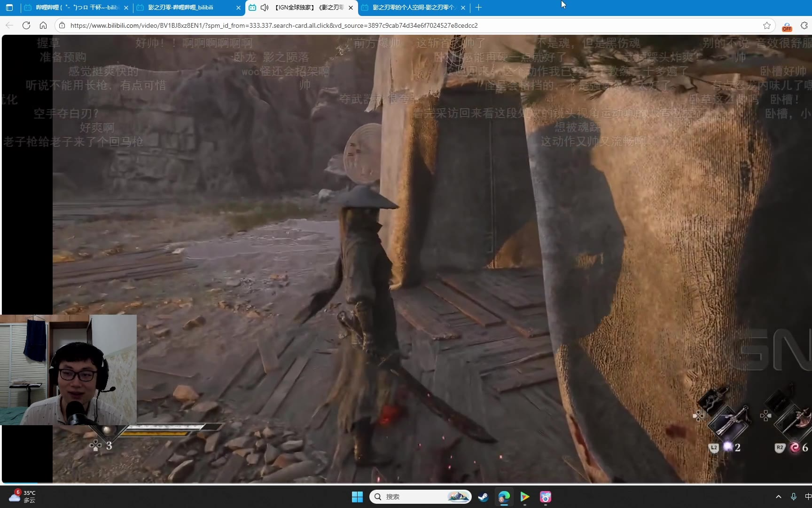The image size is (812, 508).
Task: Pause the bilibili video by clicking the player
Action: (x=406, y=259)
